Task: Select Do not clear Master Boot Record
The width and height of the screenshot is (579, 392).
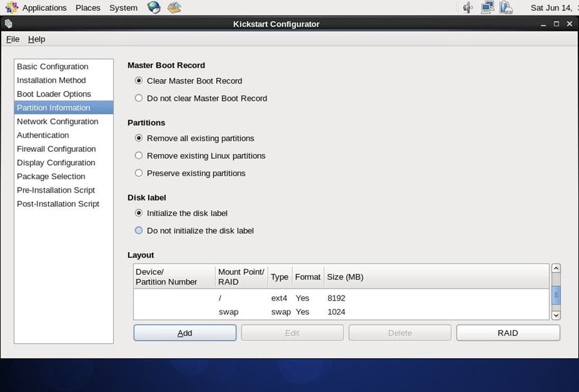Action: (138, 98)
